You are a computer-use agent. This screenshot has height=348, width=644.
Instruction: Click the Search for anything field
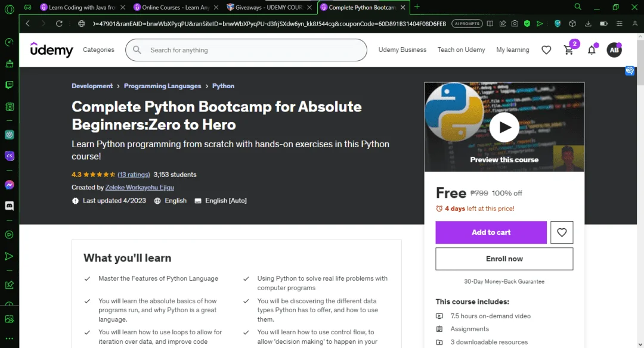coord(246,50)
